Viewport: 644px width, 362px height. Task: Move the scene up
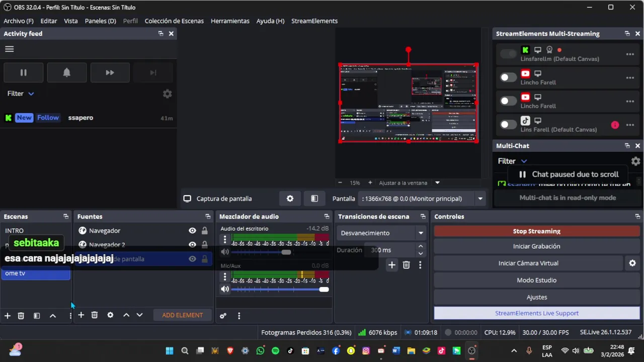point(53,316)
